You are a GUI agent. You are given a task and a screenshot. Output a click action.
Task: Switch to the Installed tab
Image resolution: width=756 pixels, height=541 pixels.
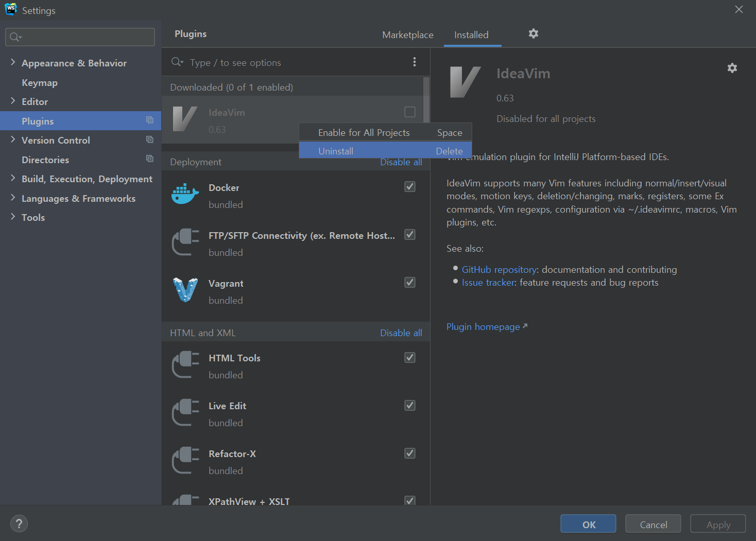(x=471, y=34)
